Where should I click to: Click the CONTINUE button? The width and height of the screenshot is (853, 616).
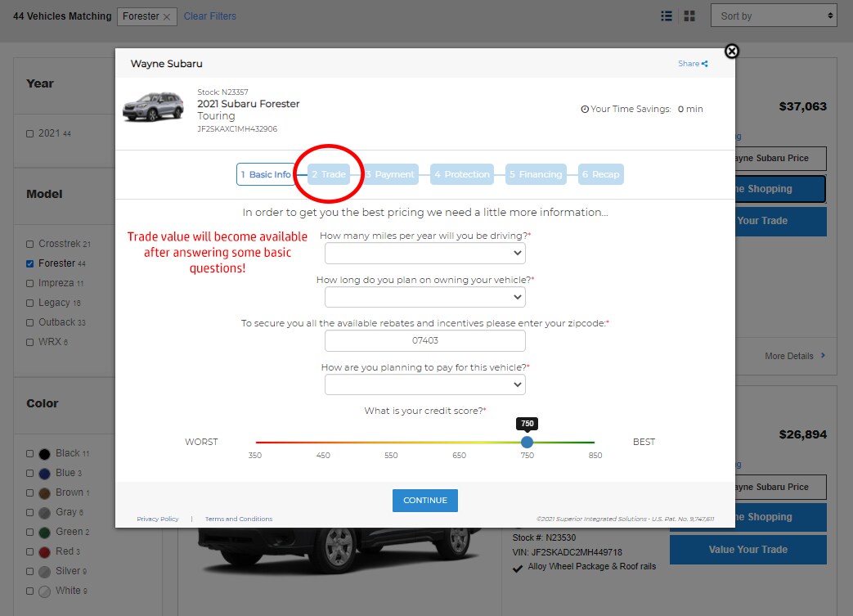pyautogui.click(x=425, y=500)
